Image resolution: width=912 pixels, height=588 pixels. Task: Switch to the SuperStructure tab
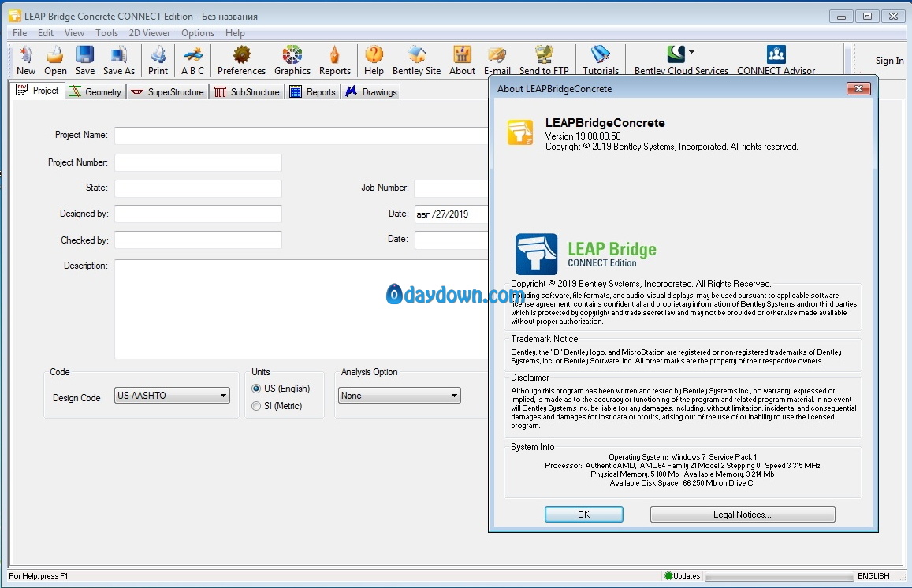168,92
